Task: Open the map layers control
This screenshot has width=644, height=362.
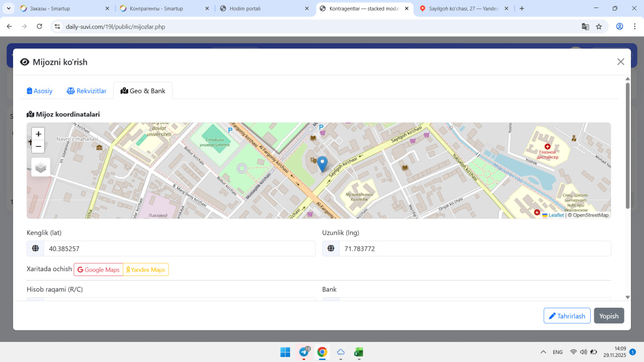Action: [41, 167]
